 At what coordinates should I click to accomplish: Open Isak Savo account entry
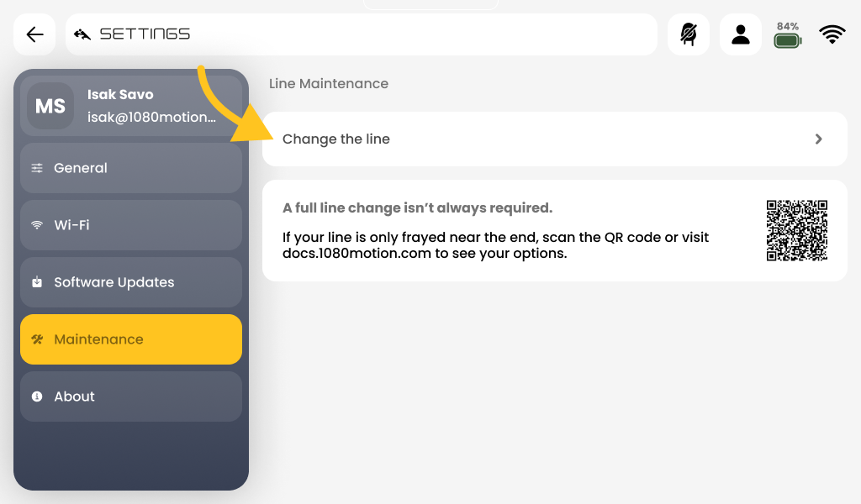coord(131,106)
